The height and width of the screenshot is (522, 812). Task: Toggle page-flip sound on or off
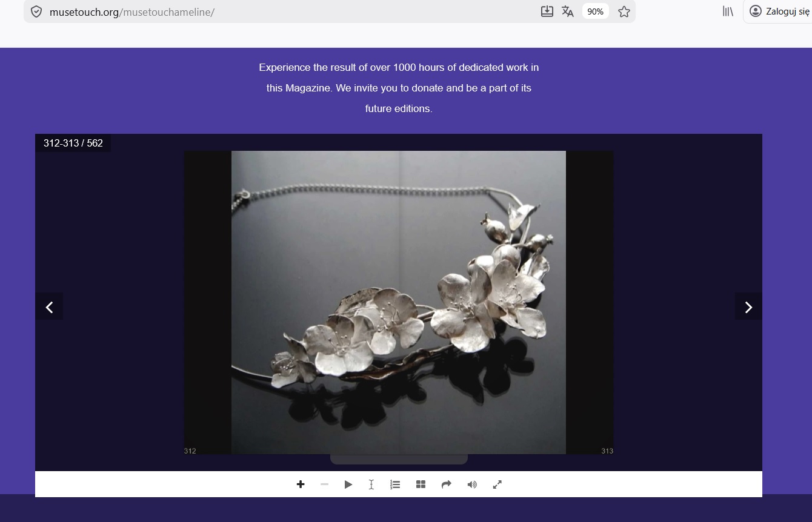pos(472,484)
